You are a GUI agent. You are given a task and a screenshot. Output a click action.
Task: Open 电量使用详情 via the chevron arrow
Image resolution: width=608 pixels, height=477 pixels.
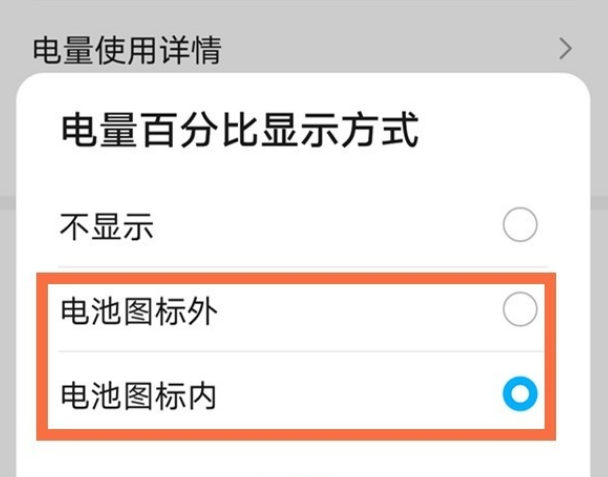[567, 48]
